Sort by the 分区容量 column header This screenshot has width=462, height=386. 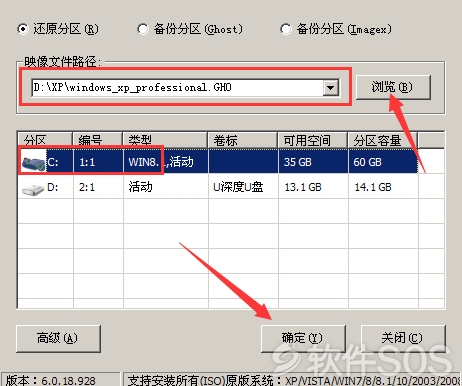coord(383,140)
